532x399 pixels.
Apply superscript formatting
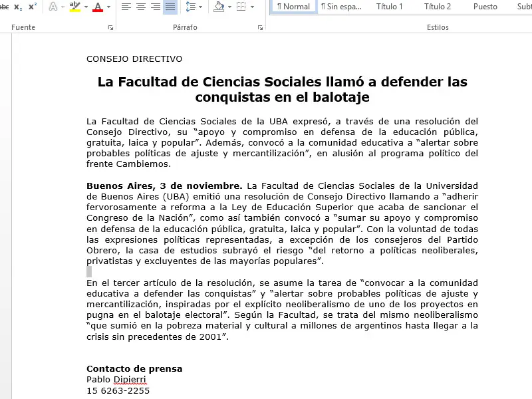point(33,7)
